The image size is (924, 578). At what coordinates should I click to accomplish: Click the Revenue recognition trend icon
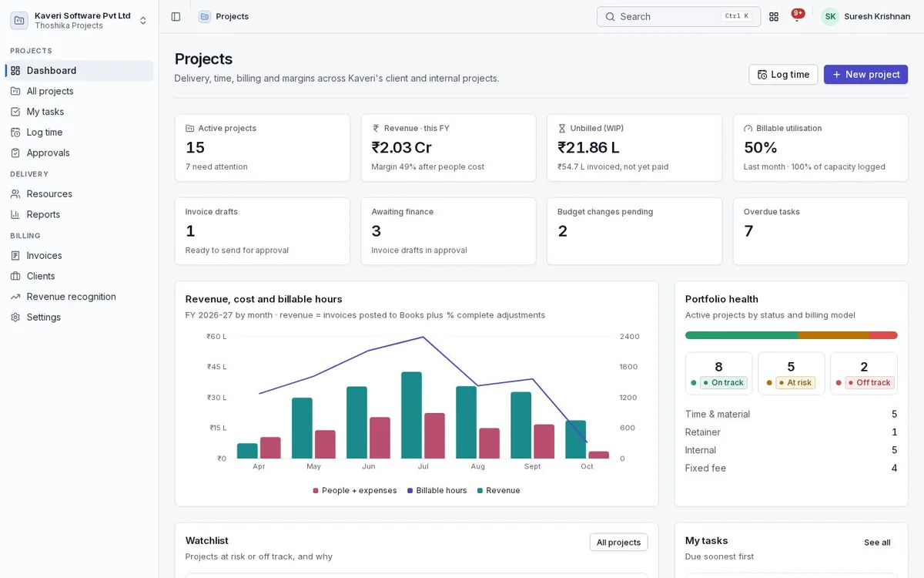point(15,297)
